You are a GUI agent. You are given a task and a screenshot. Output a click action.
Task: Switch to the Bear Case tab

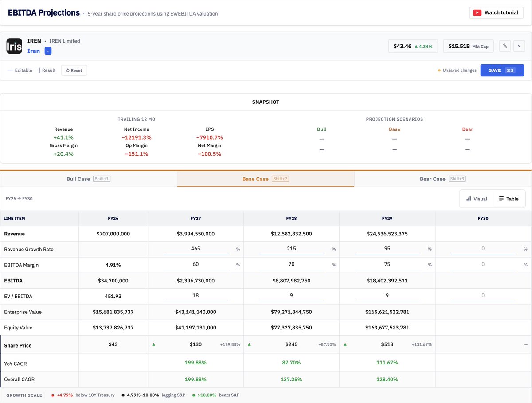[442, 179]
